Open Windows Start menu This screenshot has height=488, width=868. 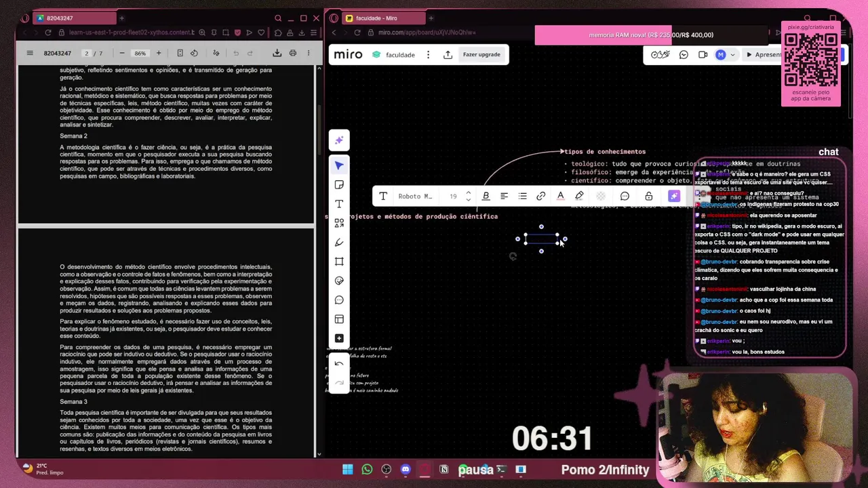[348, 469]
